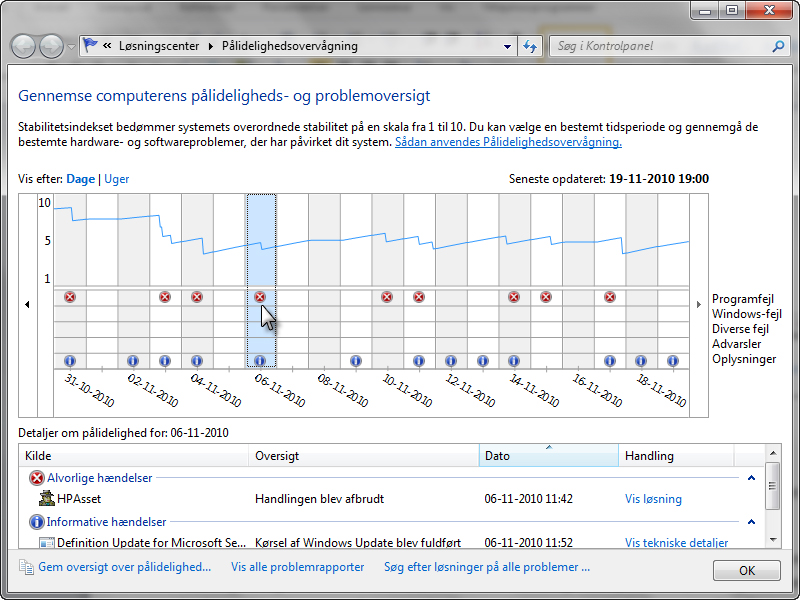Click the details list scrollbar down arrow
Screen dimensions: 800x600
coord(772,539)
